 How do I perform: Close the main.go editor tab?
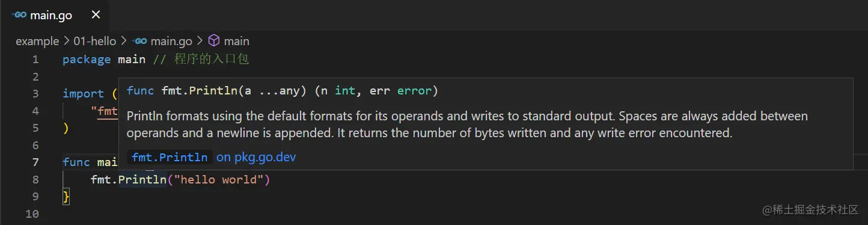click(96, 15)
